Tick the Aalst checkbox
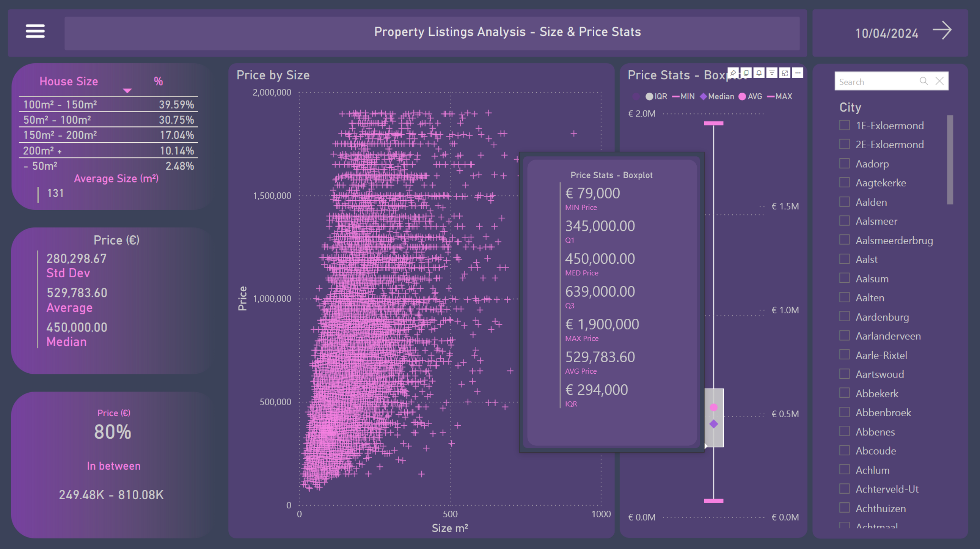Image resolution: width=980 pixels, height=549 pixels. [844, 259]
